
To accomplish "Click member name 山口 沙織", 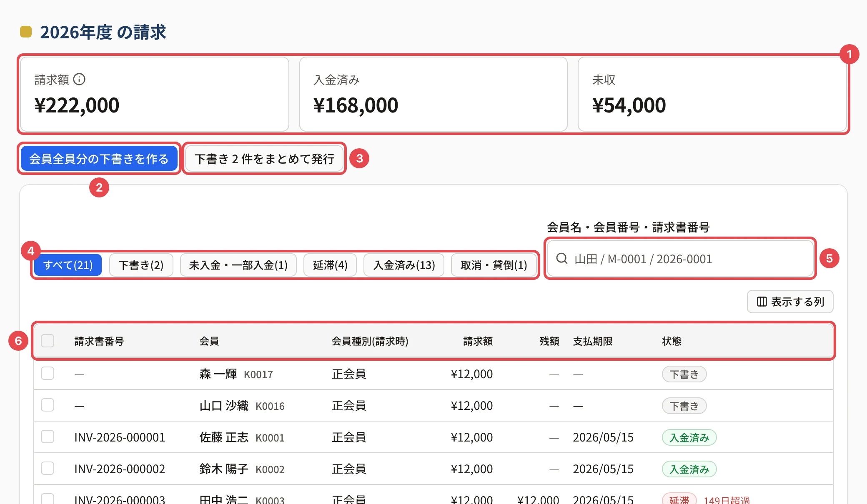I will [x=224, y=406].
